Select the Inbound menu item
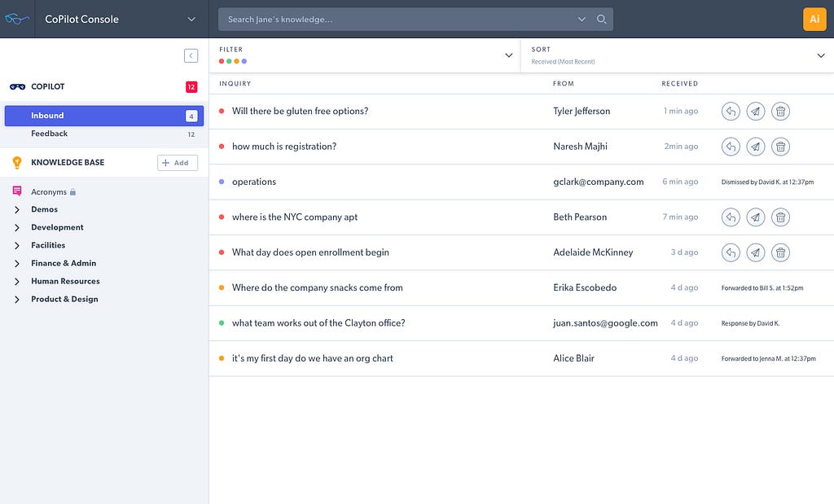Viewport: 834px width, 504px height. pyautogui.click(x=104, y=116)
